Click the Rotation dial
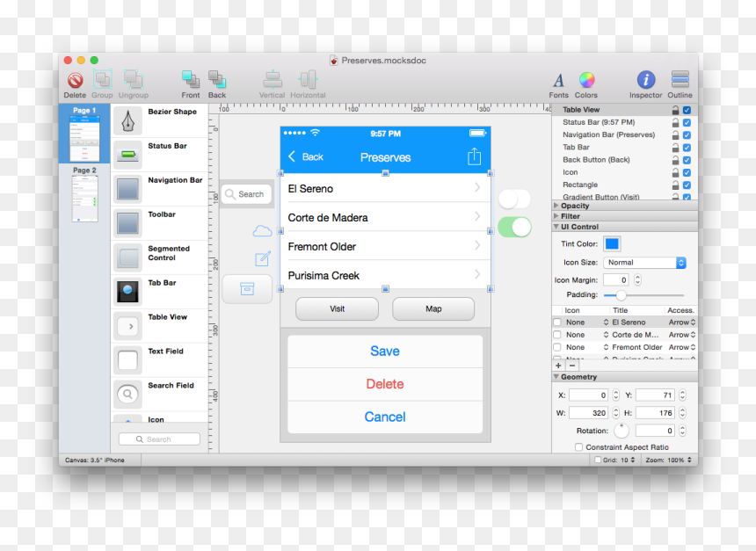Screen dimensions: 756x551 [622, 431]
